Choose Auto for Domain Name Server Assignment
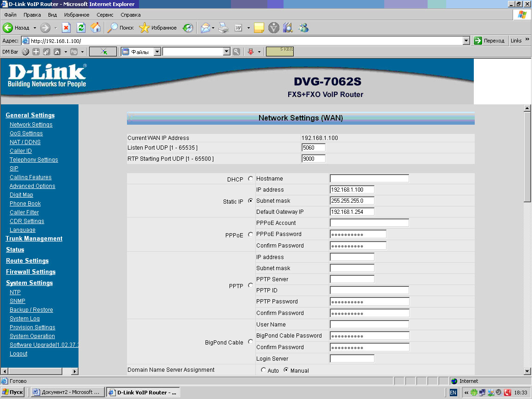532x399 pixels. 264,370
